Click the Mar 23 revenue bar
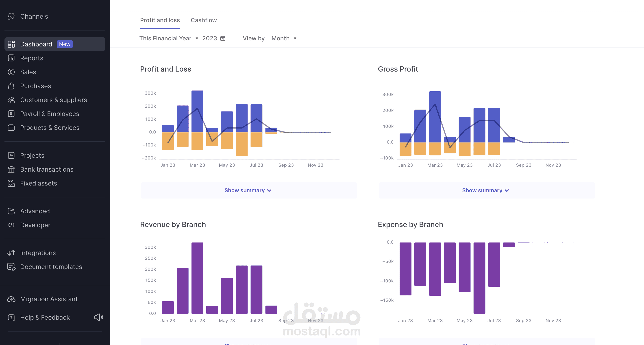The width and height of the screenshot is (644, 345). (197, 278)
